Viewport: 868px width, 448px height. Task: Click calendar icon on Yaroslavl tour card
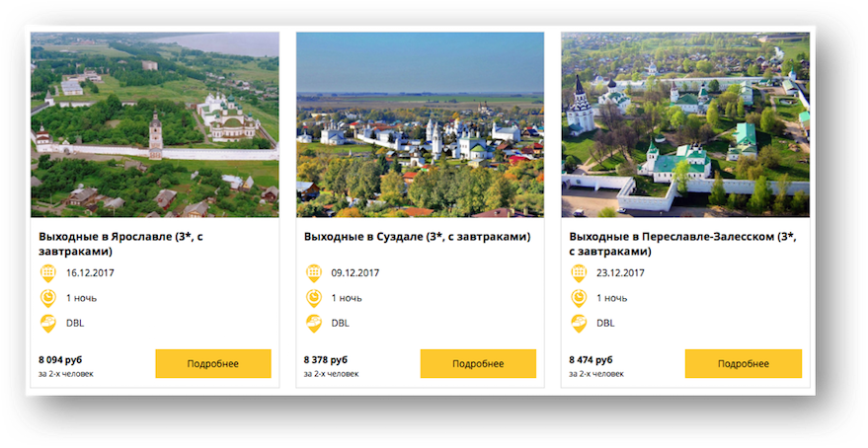48,273
